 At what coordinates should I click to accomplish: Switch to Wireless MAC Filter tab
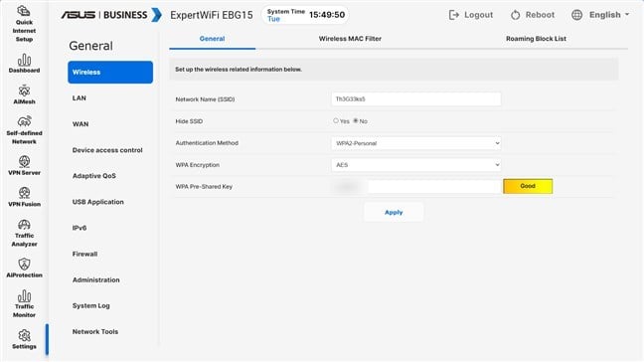click(350, 39)
